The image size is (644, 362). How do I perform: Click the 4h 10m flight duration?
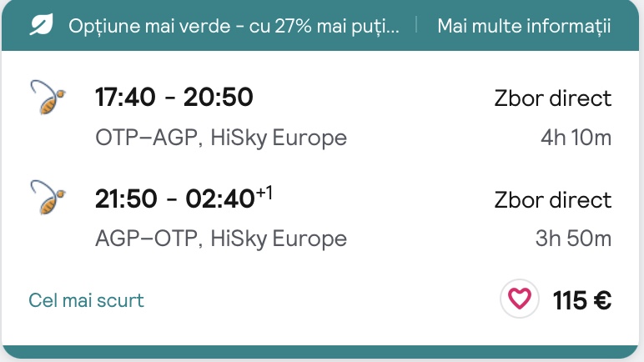point(576,137)
